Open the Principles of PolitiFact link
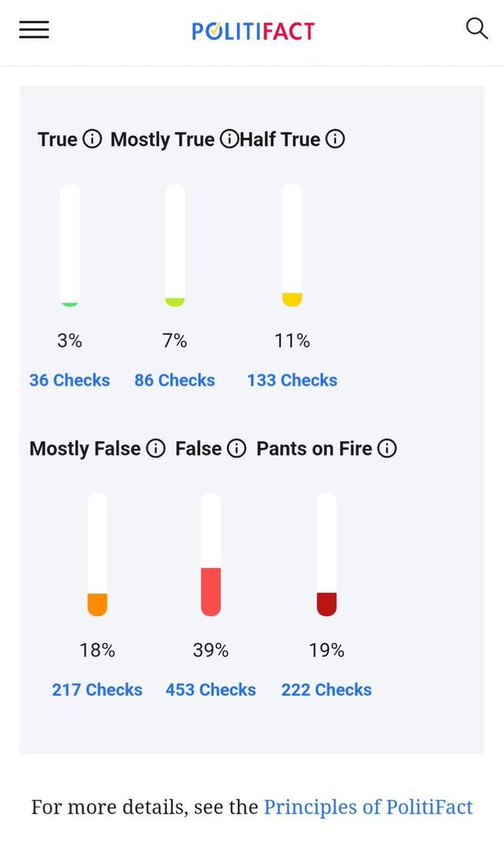Screen dimensions: 504x853 click(368, 807)
